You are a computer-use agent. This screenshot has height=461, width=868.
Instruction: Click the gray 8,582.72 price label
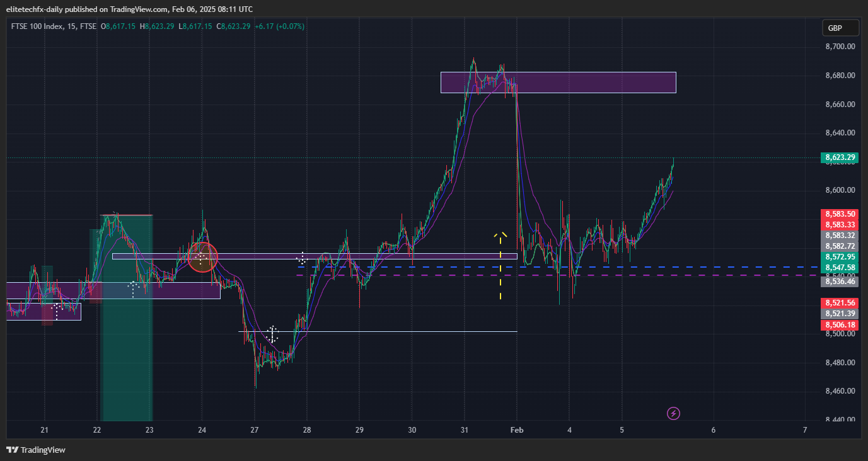point(840,246)
